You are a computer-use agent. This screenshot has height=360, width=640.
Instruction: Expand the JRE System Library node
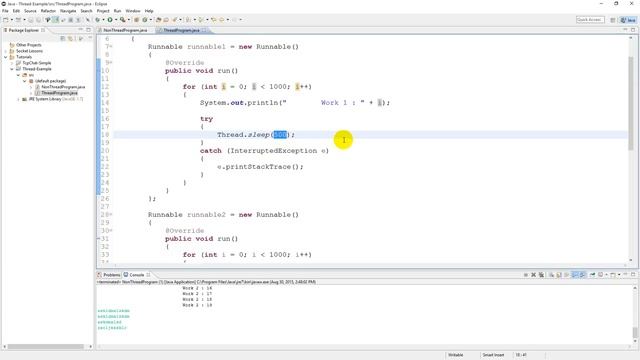[x=18, y=99]
